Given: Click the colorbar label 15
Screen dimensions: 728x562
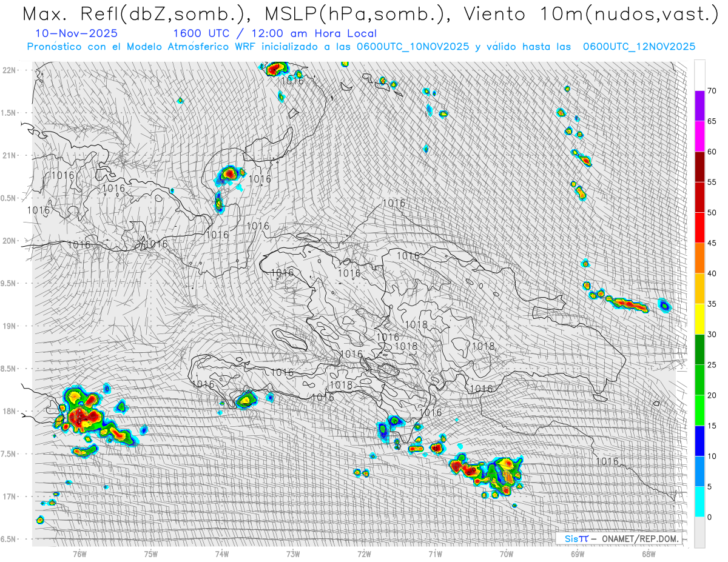Looking at the screenshot, I should (x=712, y=426).
